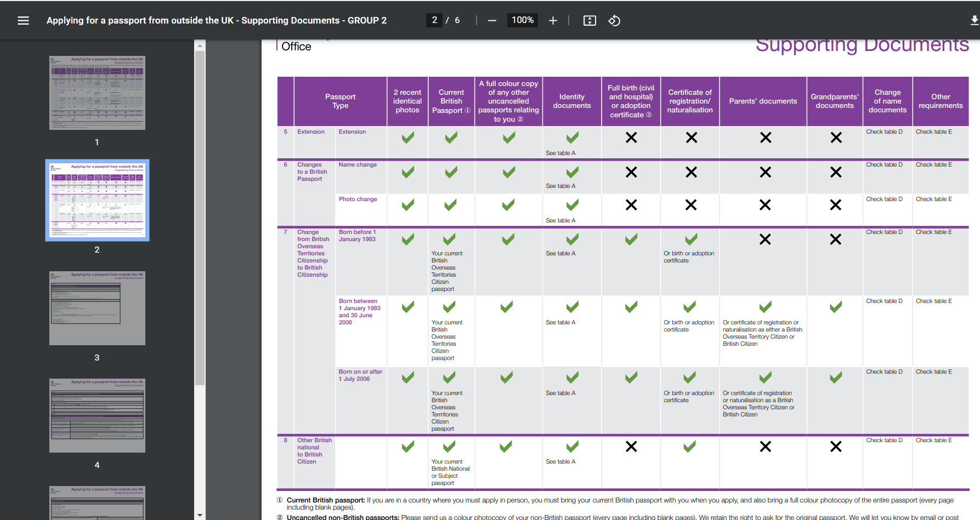Open page 4 thumbnail

pos(97,415)
